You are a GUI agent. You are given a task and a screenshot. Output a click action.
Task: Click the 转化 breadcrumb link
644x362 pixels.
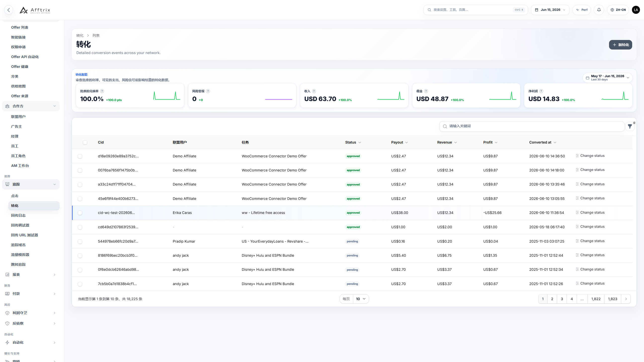click(80, 35)
